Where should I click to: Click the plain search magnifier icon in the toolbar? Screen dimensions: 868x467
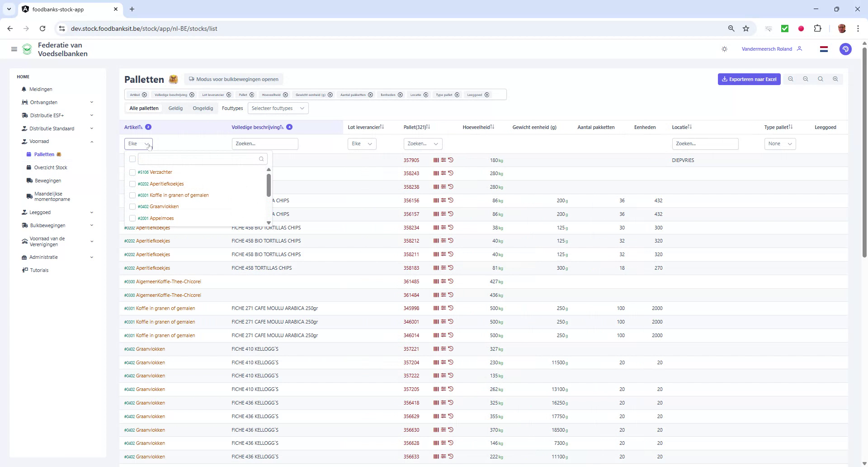(x=821, y=79)
